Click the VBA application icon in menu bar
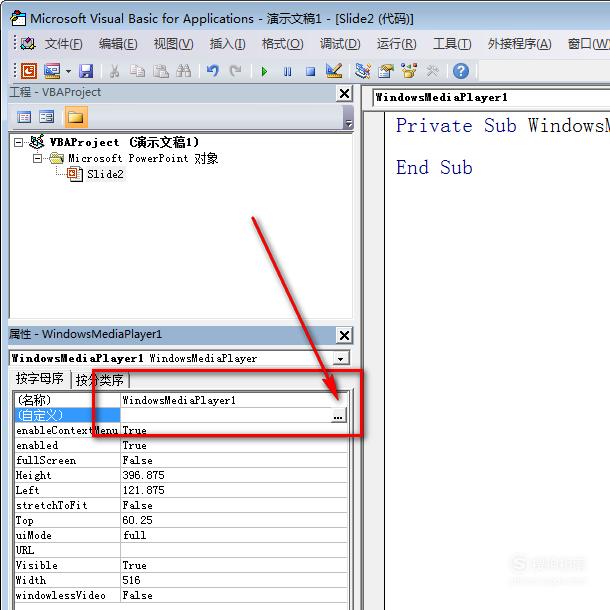This screenshot has height=610, width=610. coord(28,44)
